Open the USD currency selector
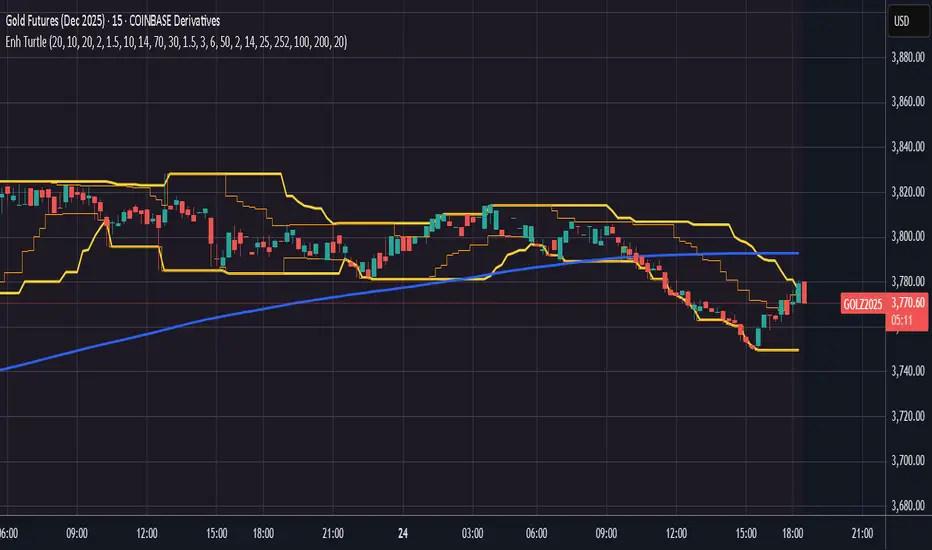 tap(908, 21)
